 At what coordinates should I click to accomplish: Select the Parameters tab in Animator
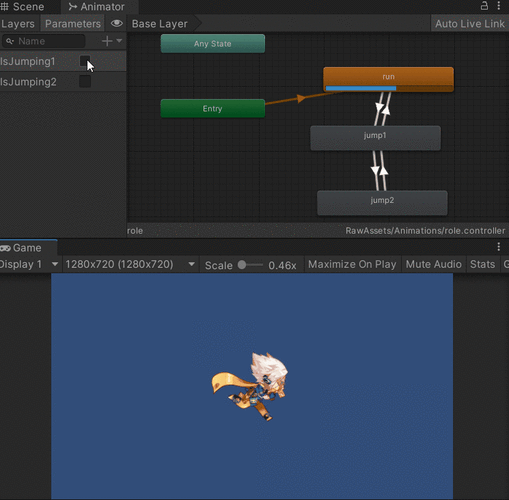(73, 24)
